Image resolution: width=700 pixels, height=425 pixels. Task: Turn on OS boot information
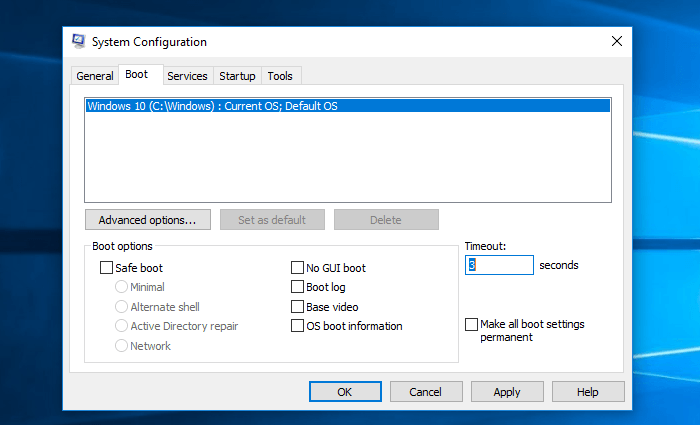coord(297,326)
